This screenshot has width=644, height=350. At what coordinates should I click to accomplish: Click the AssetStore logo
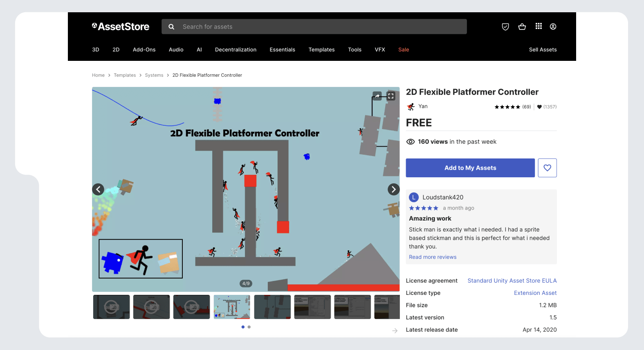(121, 27)
